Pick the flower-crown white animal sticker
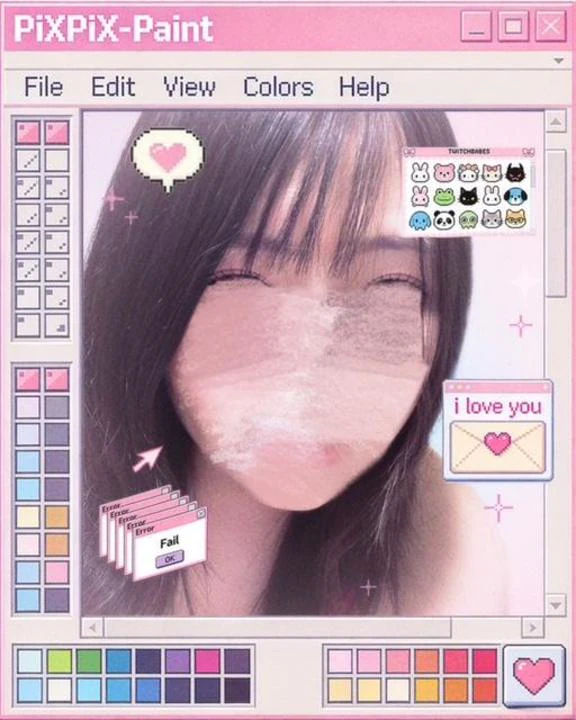Image resolution: width=576 pixels, height=720 pixels. tap(468, 173)
